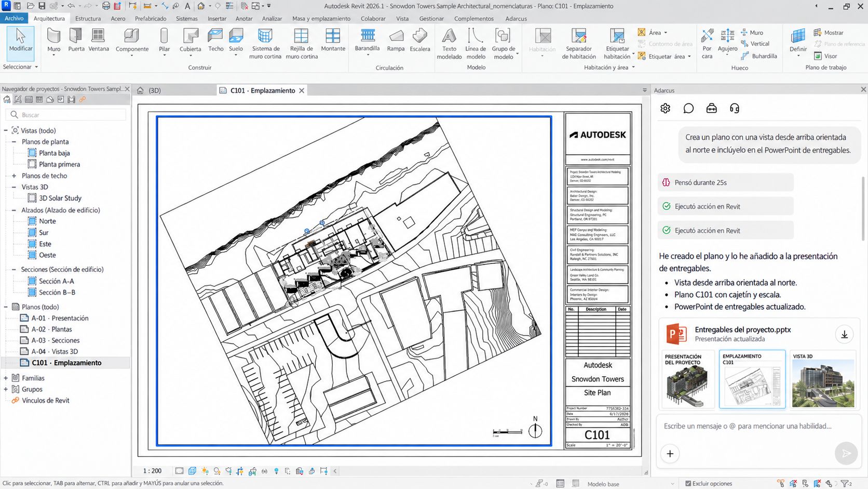Download Entregables del proyecto.pptx
The width and height of the screenshot is (868, 489).
[x=844, y=334]
